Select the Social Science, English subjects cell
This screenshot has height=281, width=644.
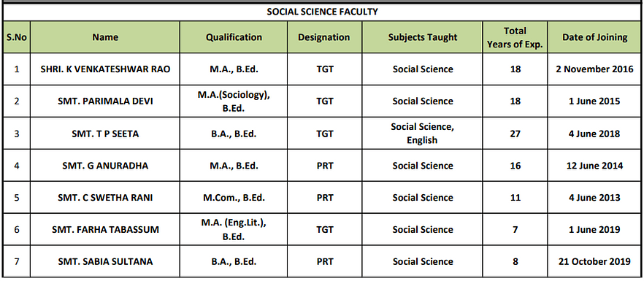(423, 134)
